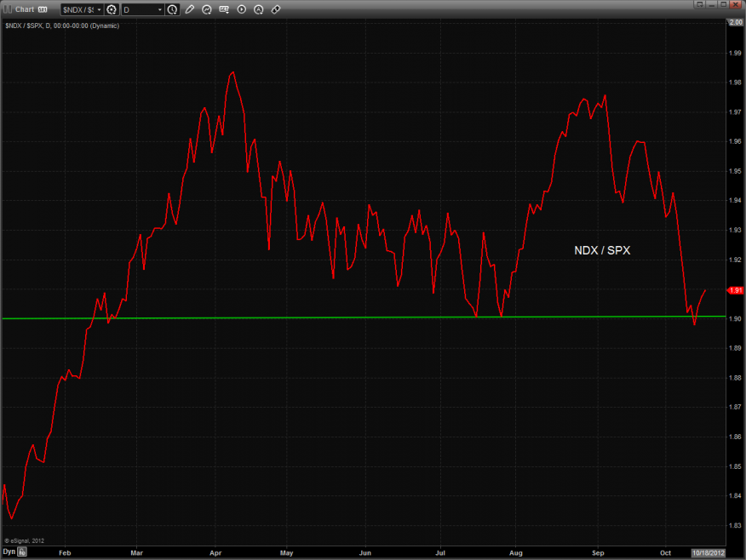746x560 pixels.
Task: Open the D interval dropdown
Action: pyautogui.click(x=159, y=9)
